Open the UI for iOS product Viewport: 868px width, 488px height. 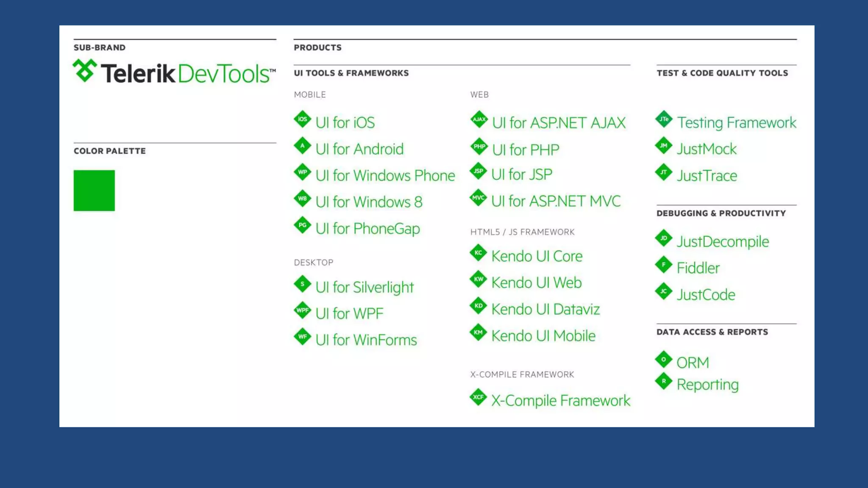345,122
